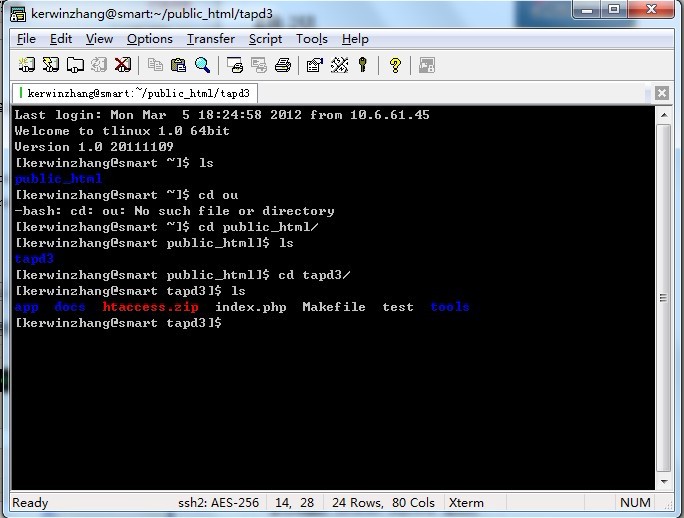Click cursor position '14, 28' in status bar
684x518 pixels.
click(x=294, y=503)
